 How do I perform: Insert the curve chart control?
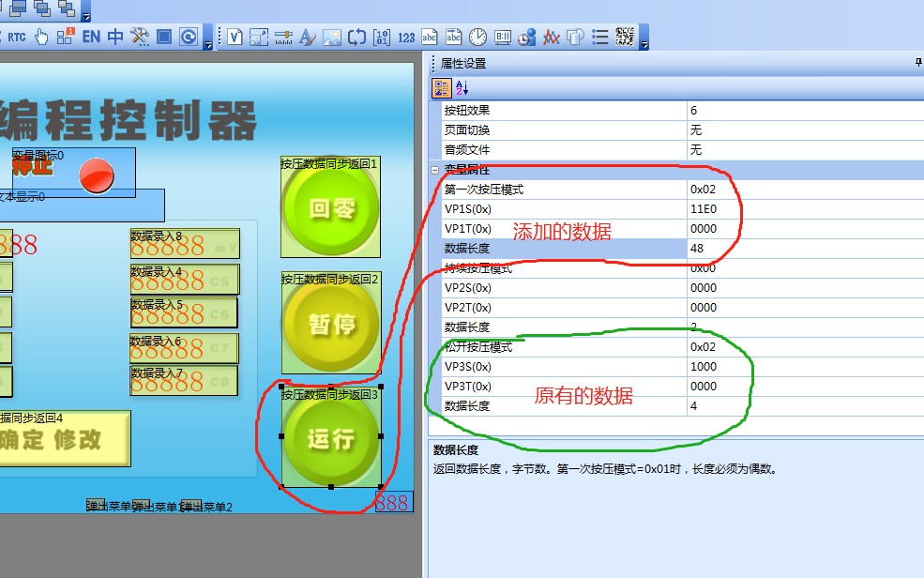coord(552,38)
